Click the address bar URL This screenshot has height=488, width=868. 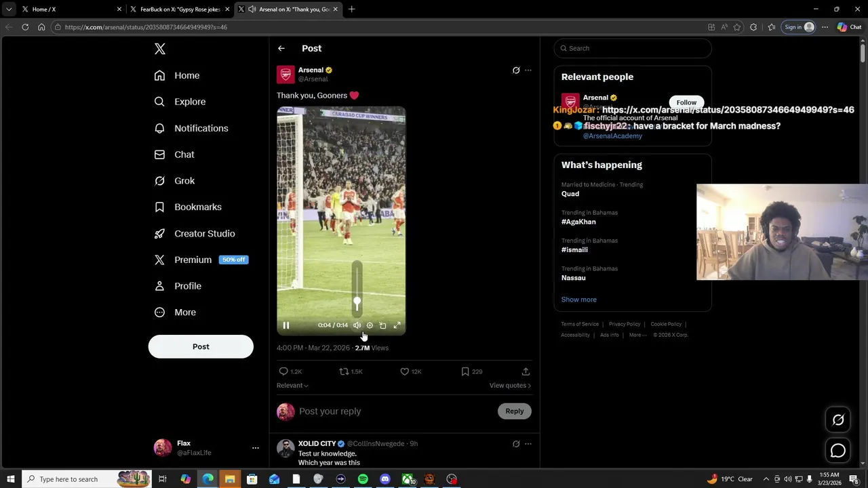tap(146, 27)
